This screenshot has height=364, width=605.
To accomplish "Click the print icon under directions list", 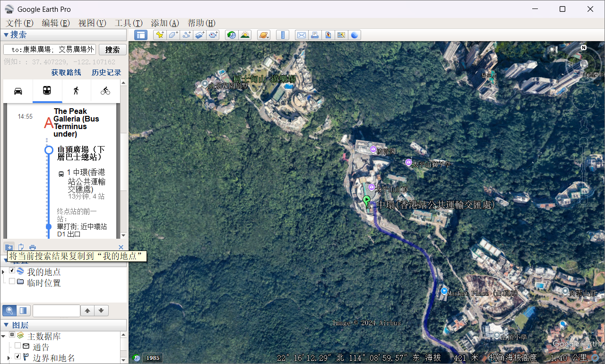I will tap(32, 247).
